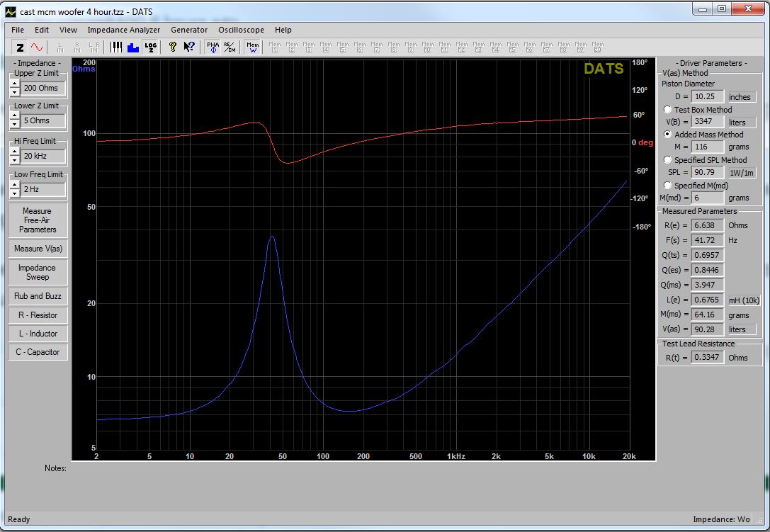The height and width of the screenshot is (532, 770).
Task: Click Measure Free-Air Parameters button
Action: point(38,220)
